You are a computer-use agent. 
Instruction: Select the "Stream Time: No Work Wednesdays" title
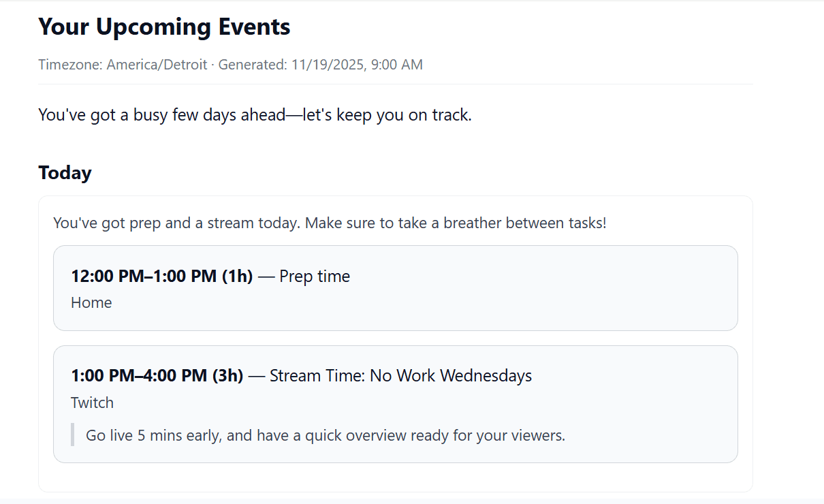point(400,376)
